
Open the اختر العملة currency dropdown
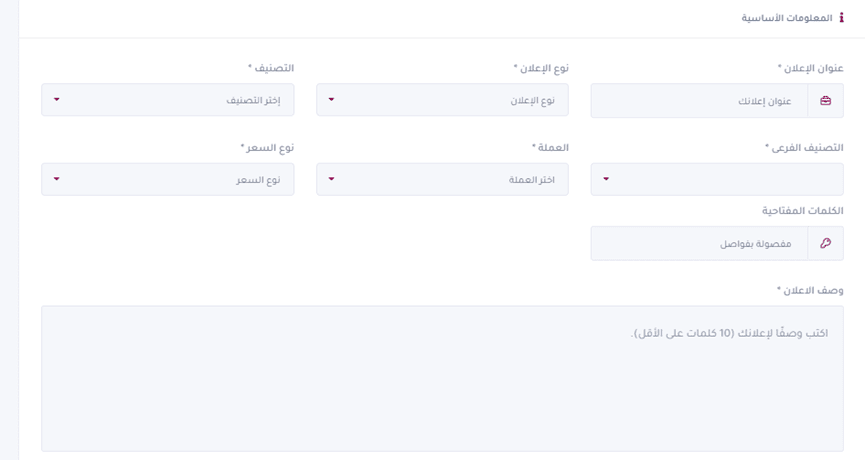click(x=442, y=179)
